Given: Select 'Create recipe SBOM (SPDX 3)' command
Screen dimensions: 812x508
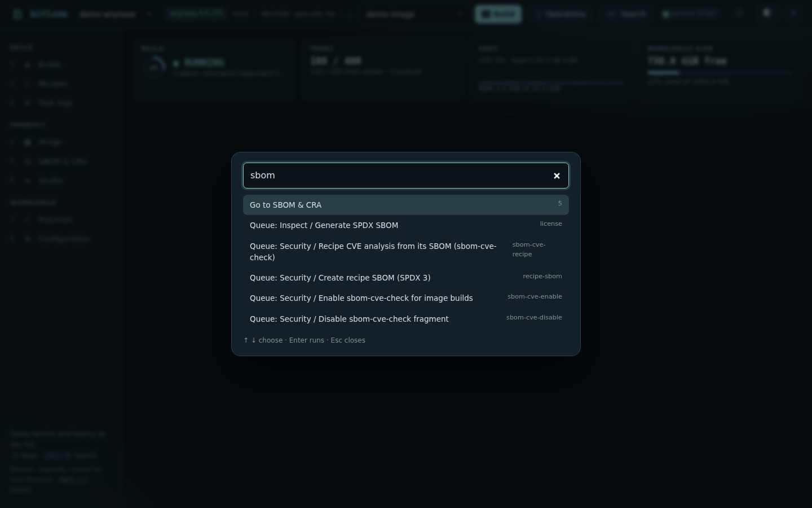Looking at the screenshot, I should click(406, 278).
